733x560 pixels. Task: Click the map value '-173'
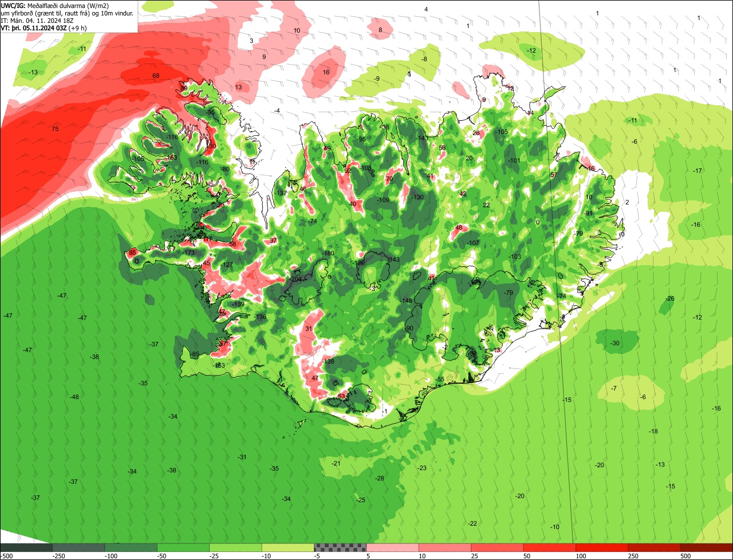tap(189, 253)
